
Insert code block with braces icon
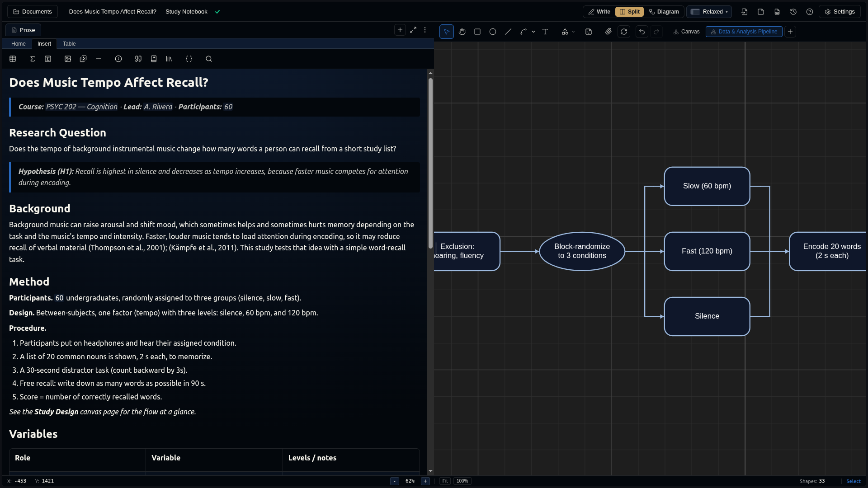tap(189, 59)
